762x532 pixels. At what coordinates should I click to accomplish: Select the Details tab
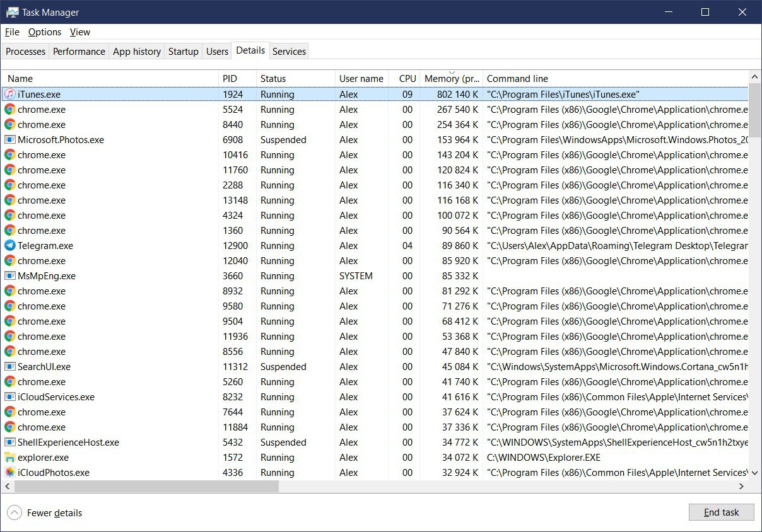pyautogui.click(x=250, y=50)
